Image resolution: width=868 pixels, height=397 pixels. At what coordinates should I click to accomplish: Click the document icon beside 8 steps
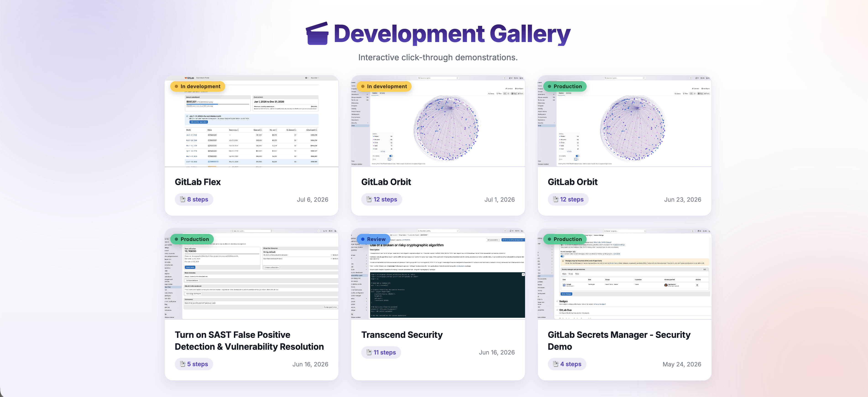pos(183,199)
